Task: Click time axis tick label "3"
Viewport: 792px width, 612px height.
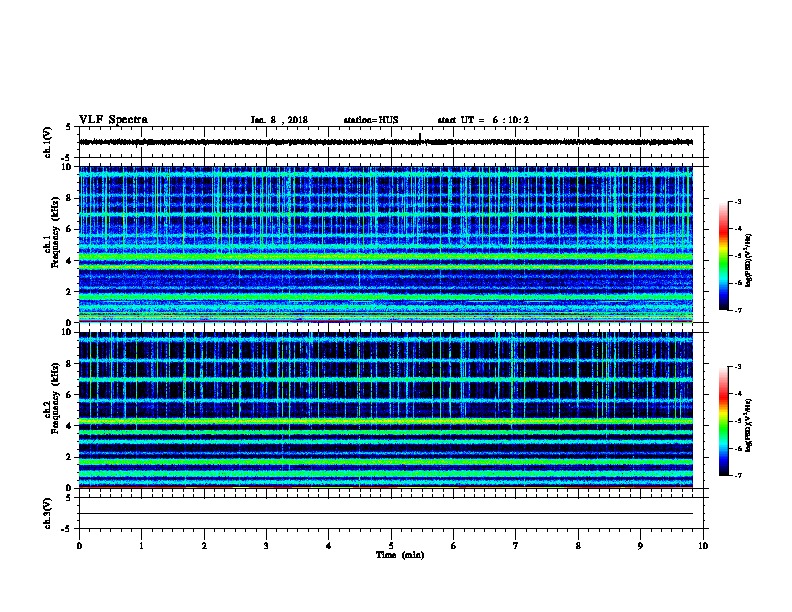Action: coord(266,546)
